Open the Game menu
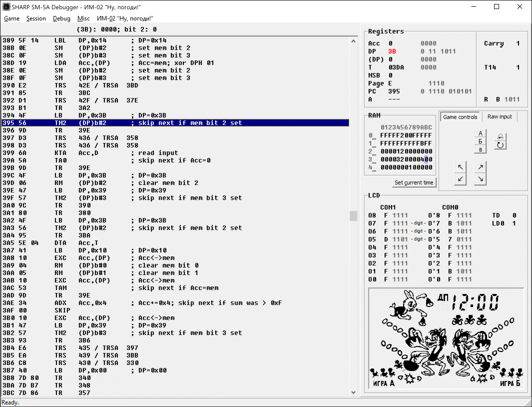Image resolution: width=532 pixels, height=407 pixels. tap(12, 18)
